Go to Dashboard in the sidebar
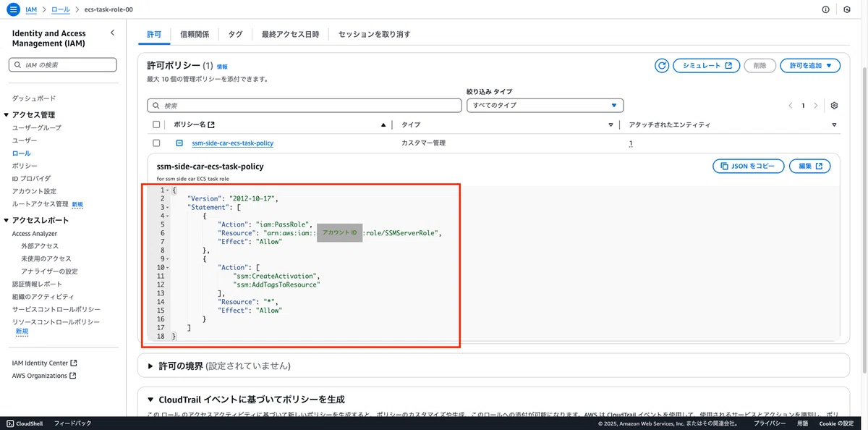 point(34,98)
